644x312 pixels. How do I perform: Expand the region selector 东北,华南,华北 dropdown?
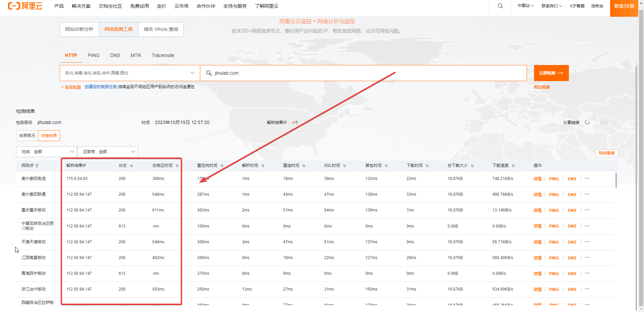click(130, 73)
